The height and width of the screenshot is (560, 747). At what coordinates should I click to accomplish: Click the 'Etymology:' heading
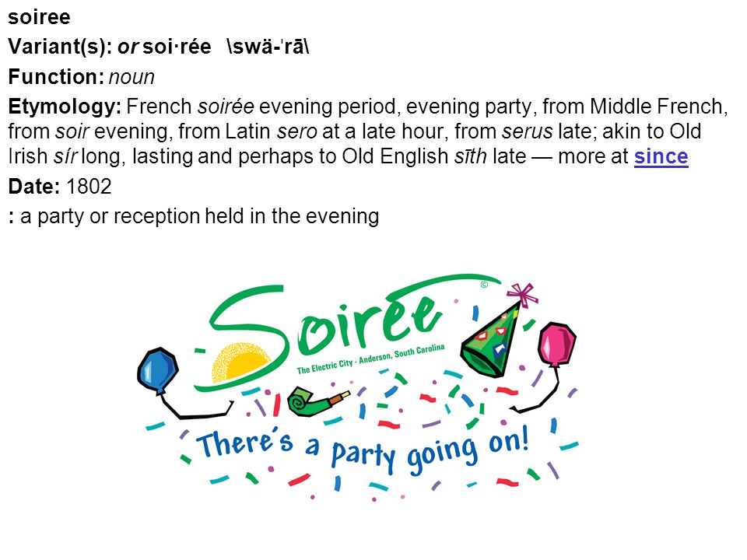[x=65, y=107]
